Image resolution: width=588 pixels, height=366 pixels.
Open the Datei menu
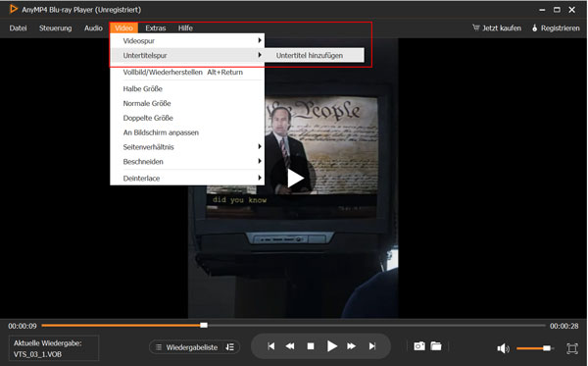(x=18, y=28)
